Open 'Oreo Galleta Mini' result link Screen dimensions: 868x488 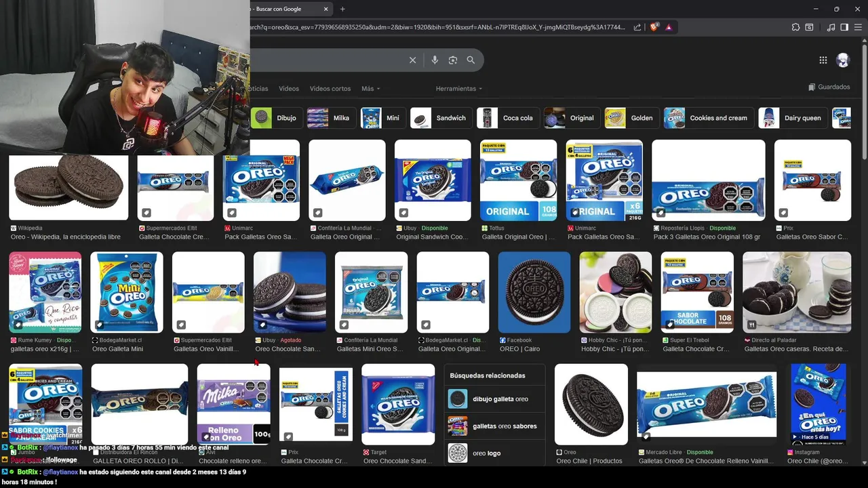pos(117,349)
